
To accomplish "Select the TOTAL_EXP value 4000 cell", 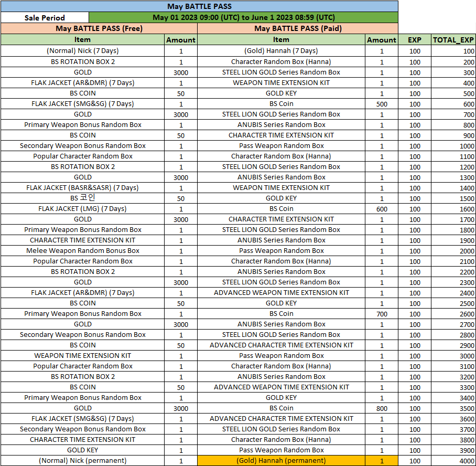I will pyautogui.click(x=453, y=461).
